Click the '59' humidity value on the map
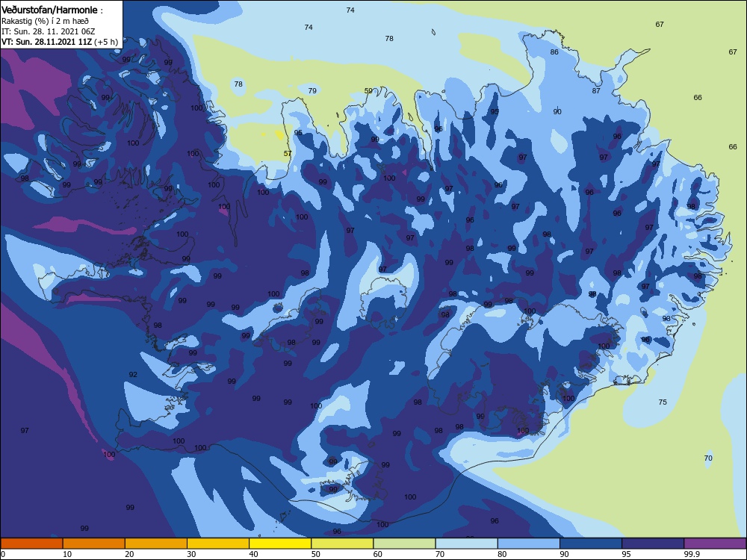This screenshot has width=747, height=560. click(368, 90)
